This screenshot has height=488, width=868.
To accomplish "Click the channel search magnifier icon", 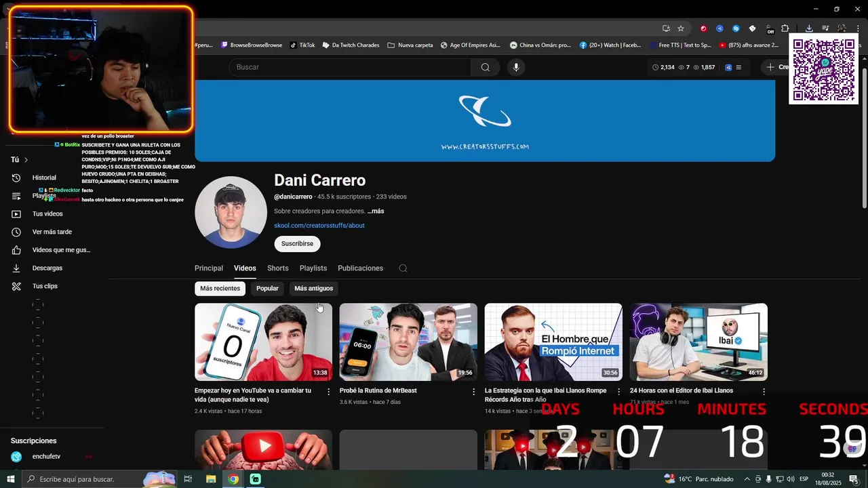I will 403,268.
